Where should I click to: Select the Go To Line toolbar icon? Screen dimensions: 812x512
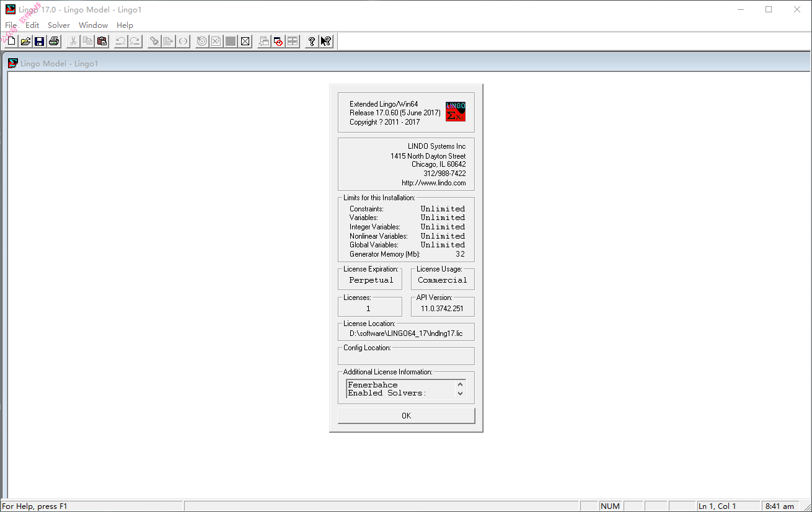pyautogui.click(x=168, y=42)
